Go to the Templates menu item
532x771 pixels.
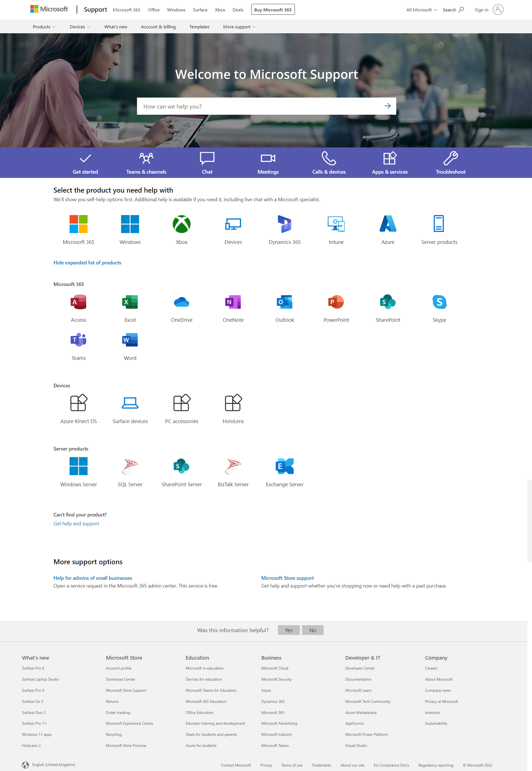[199, 27]
